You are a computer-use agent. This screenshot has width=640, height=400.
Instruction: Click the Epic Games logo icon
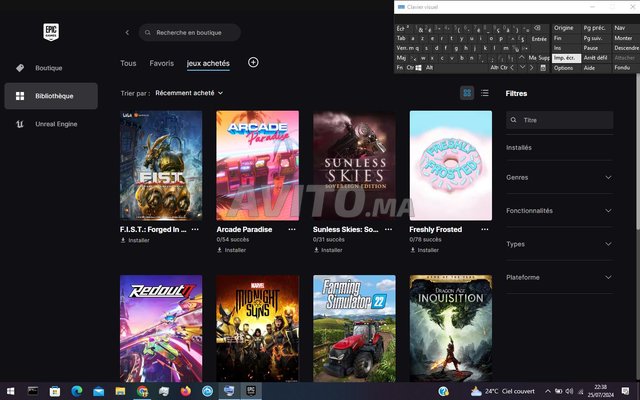[52, 32]
